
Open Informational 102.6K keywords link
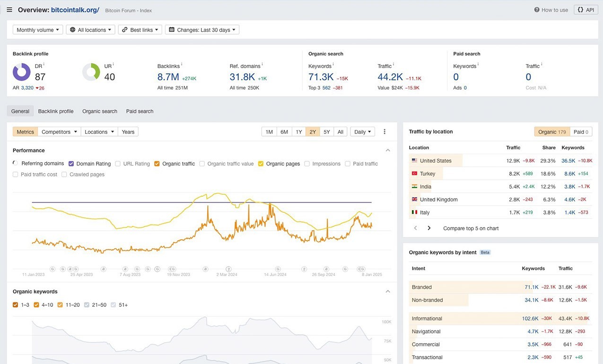(530, 319)
